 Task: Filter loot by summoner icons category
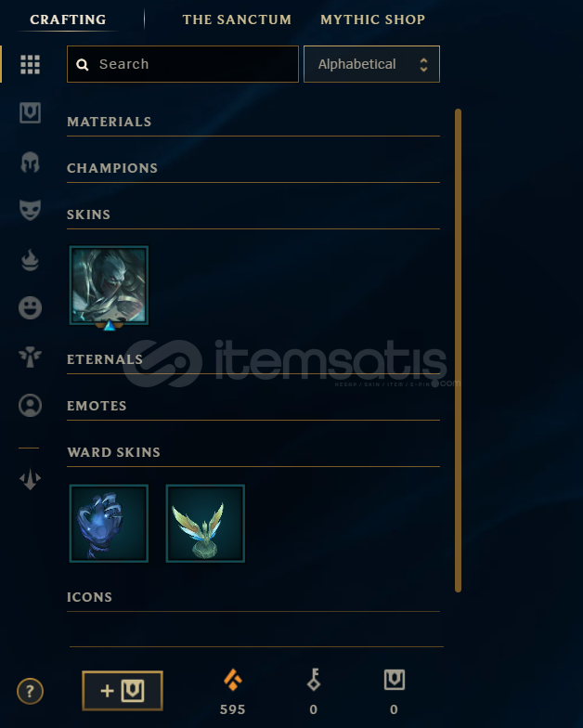30,405
